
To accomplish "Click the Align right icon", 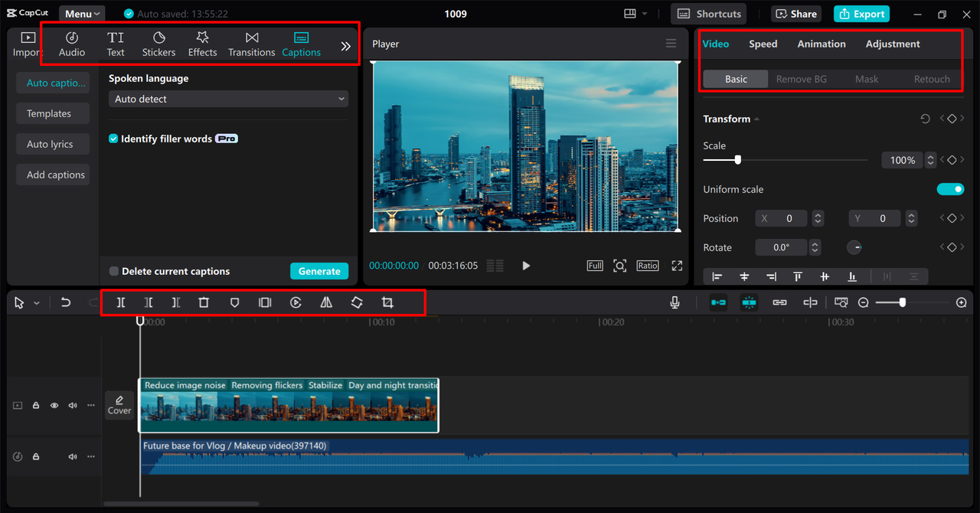I will point(771,276).
